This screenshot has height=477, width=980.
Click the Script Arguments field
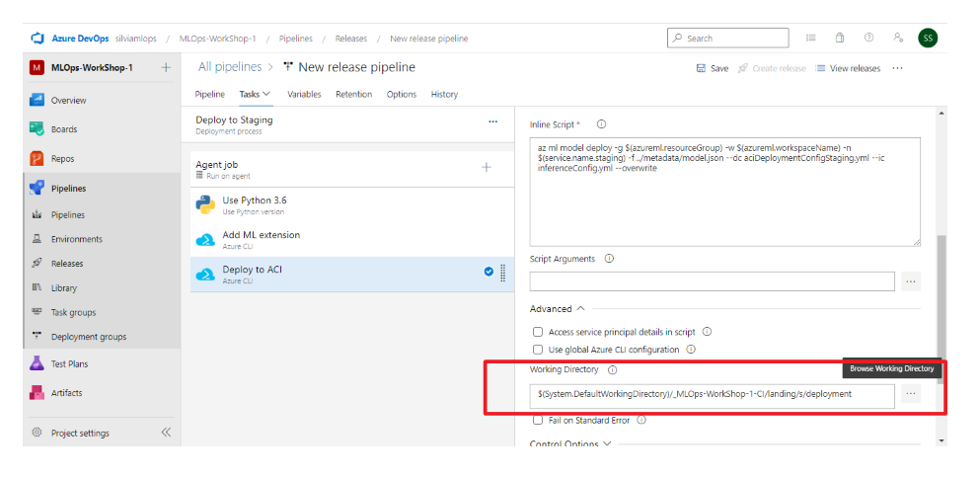712,281
